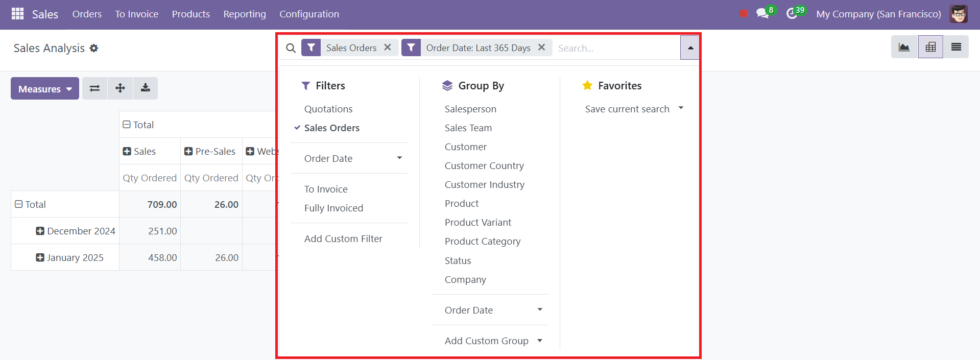Switch to pivot view
The width and height of the screenshot is (980, 360).
[930, 47]
